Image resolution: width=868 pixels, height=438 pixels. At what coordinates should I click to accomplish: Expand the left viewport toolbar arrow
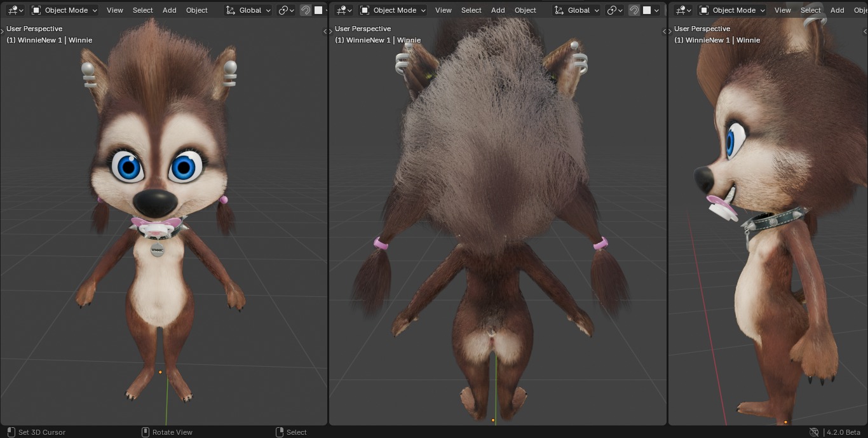pos(3,32)
